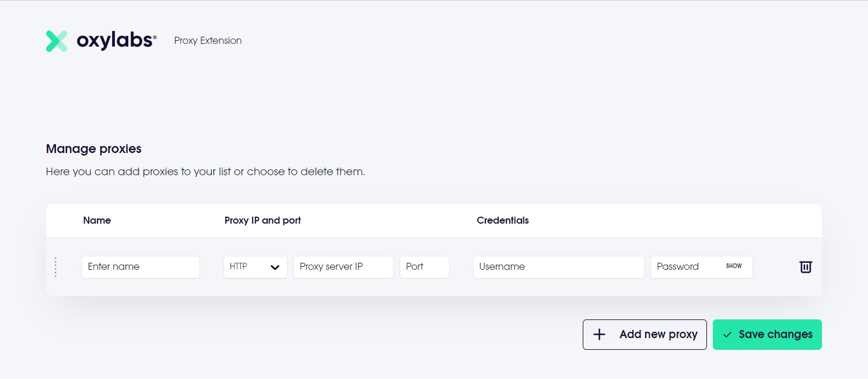Toggle SHOW to reveal the password
Viewport: 868px width, 379px height.
point(733,266)
